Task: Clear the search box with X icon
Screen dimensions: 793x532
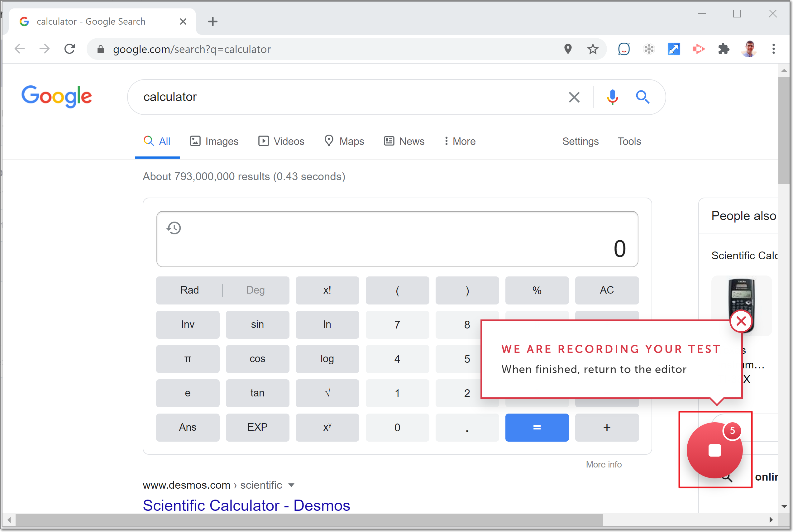Action: pyautogui.click(x=574, y=97)
